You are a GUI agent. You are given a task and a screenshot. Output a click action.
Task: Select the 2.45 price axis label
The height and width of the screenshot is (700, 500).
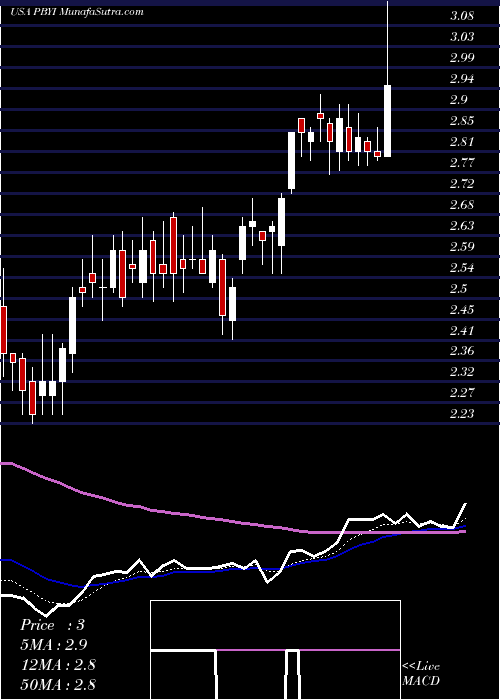click(462, 310)
